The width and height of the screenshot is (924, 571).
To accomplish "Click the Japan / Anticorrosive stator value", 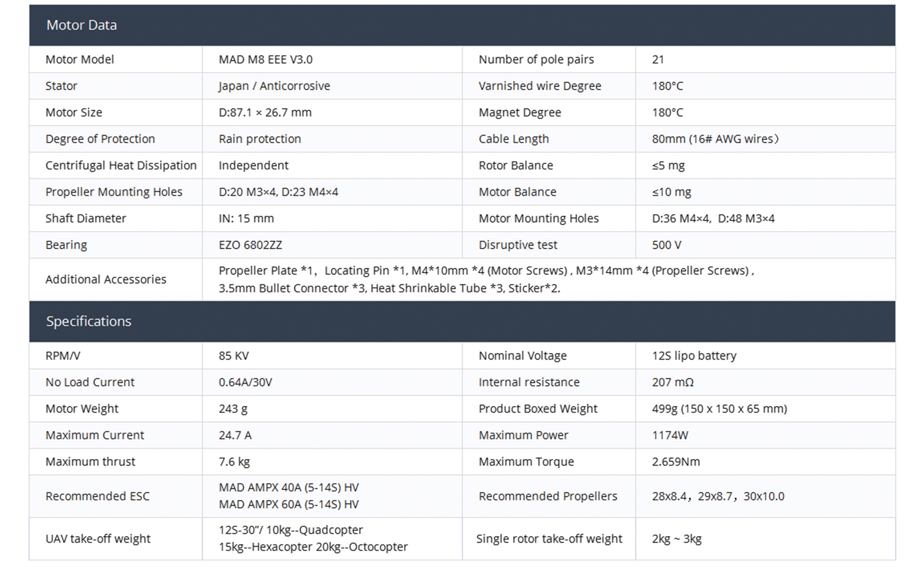I will point(274,86).
